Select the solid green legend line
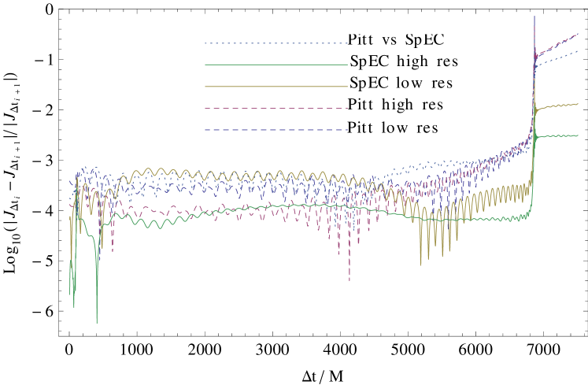588x385 pixels. click(x=276, y=65)
